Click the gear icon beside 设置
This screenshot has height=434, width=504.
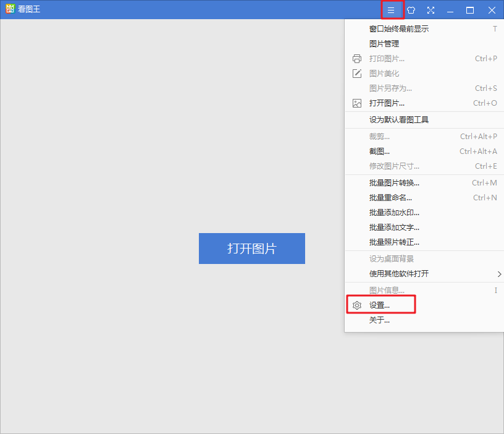357,305
